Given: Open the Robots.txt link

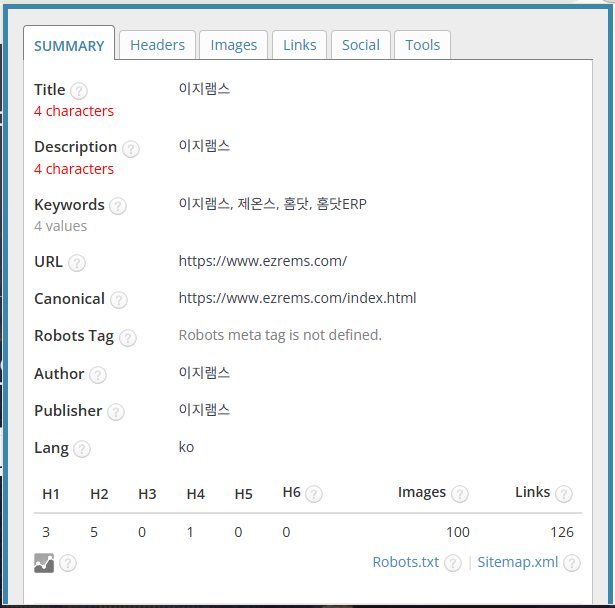Looking at the screenshot, I should [x=406, y=562].
